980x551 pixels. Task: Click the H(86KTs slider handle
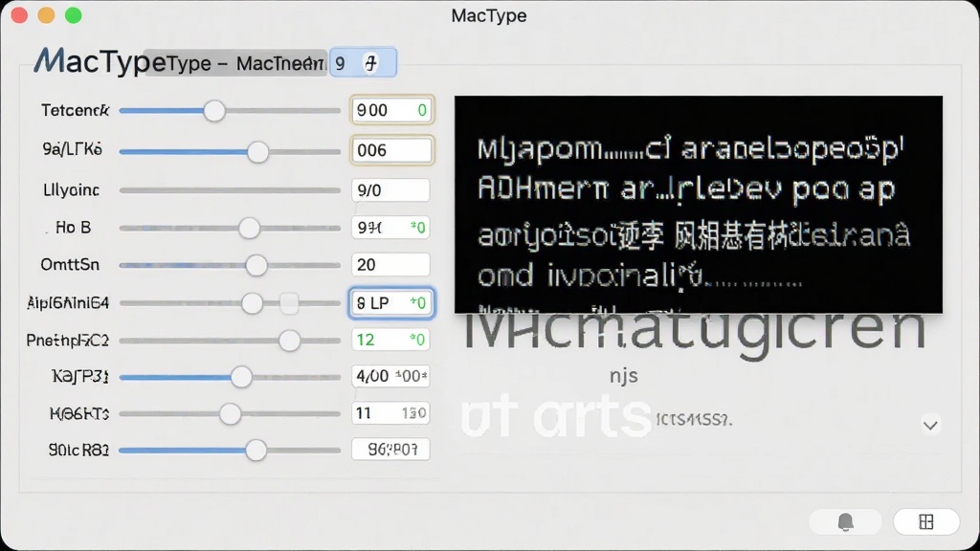pos(230,413)
